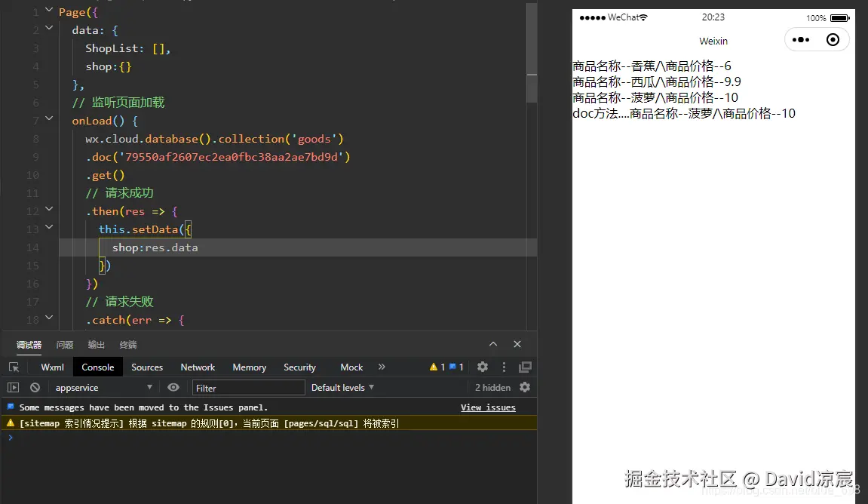
Task: Open the 调试器 panel tab
Action: click(29, 345)
